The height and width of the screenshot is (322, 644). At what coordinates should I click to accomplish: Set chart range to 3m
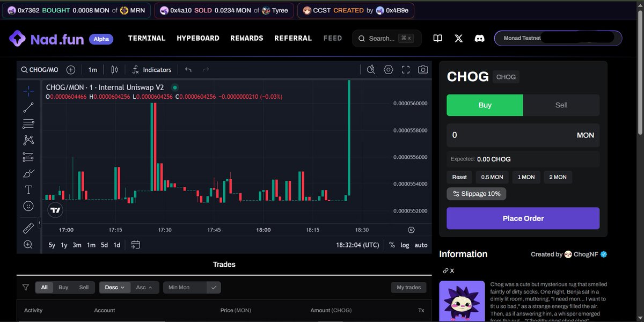[x=77, y=245]
